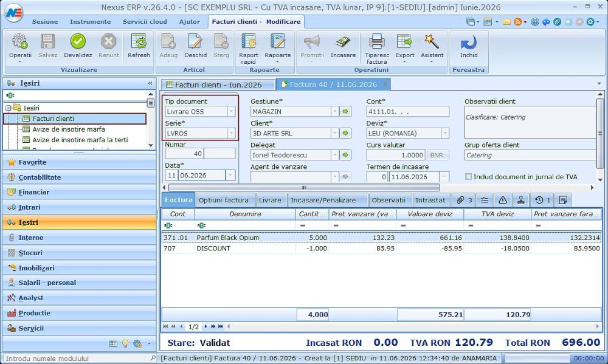This screenshot has height=364, width=608.
Task: Open the Stocuri module
Action: pyautogui.click(x=80, y=253)
